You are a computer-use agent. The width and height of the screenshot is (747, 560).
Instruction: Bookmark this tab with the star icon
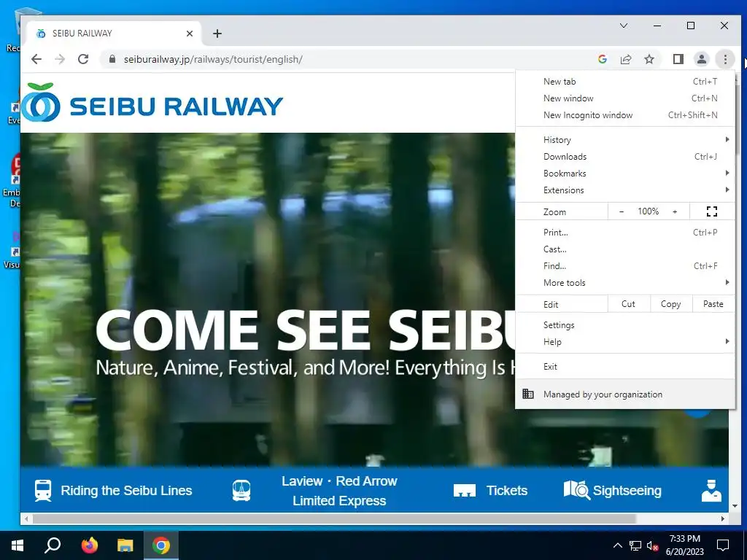tap(649, 59)
